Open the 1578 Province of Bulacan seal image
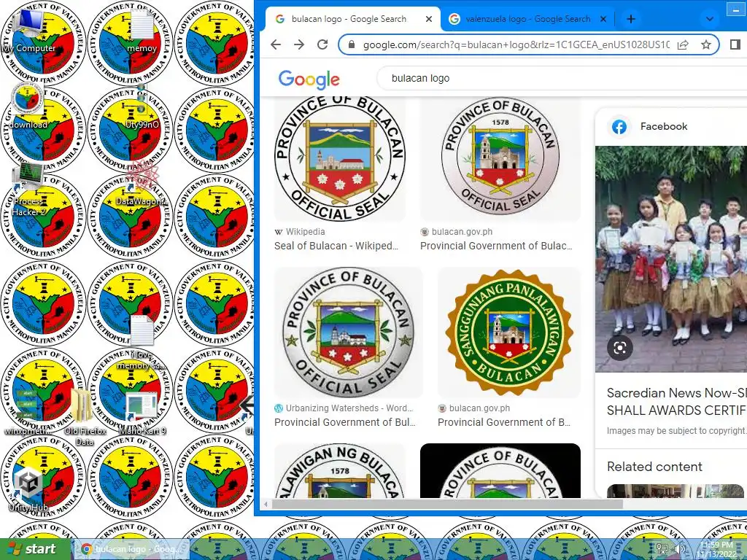 (500, 159)
